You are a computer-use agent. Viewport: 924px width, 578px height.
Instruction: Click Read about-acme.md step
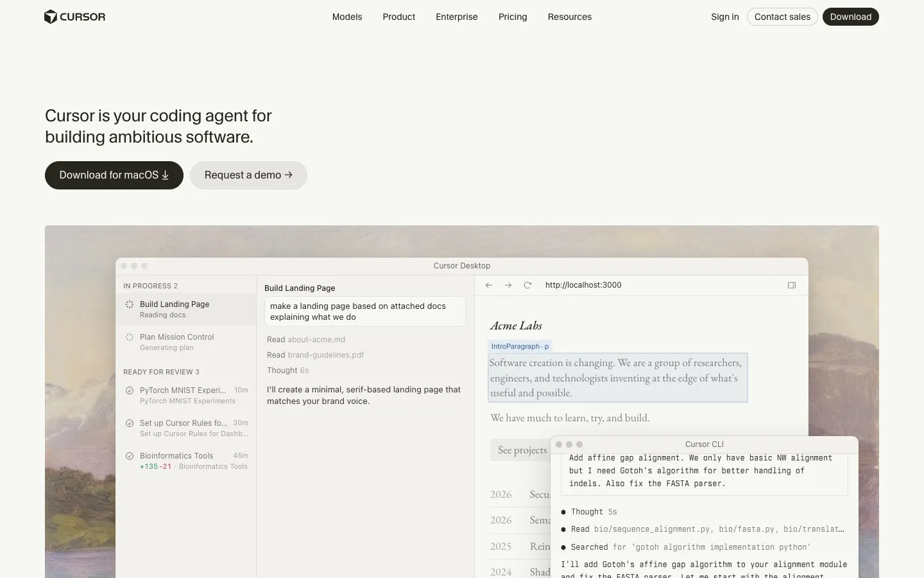[306, 340]
